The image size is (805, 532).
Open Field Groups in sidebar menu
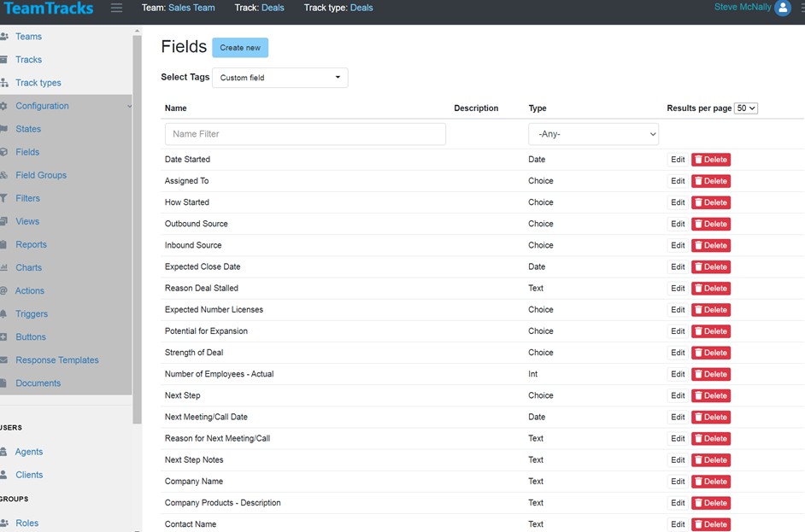coord(40,175)
